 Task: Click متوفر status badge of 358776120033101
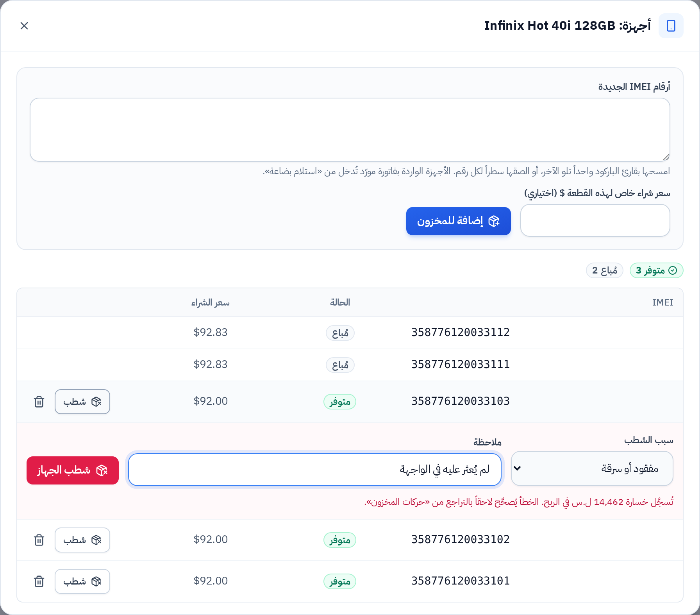pos(340,581)
